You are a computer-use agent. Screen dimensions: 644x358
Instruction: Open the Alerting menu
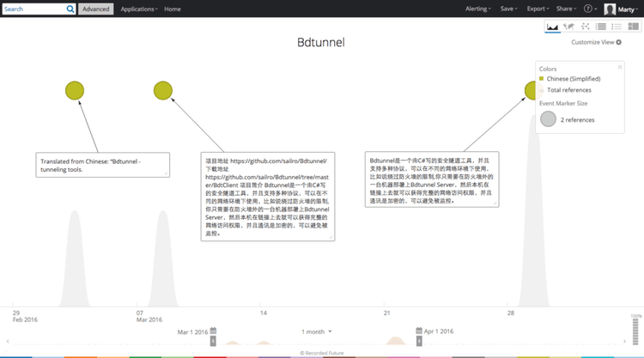pyautogui.click(x=477, y=9)
